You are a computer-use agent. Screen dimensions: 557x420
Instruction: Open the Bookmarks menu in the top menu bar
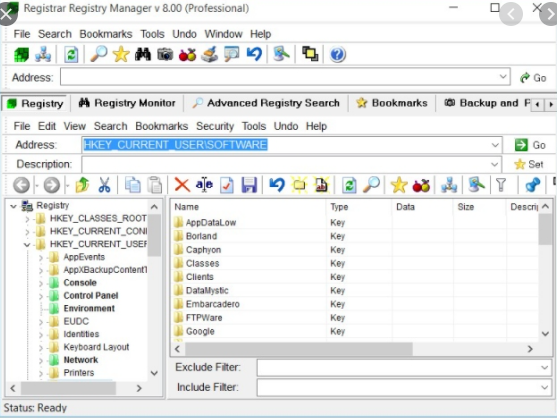pos(106,34)
